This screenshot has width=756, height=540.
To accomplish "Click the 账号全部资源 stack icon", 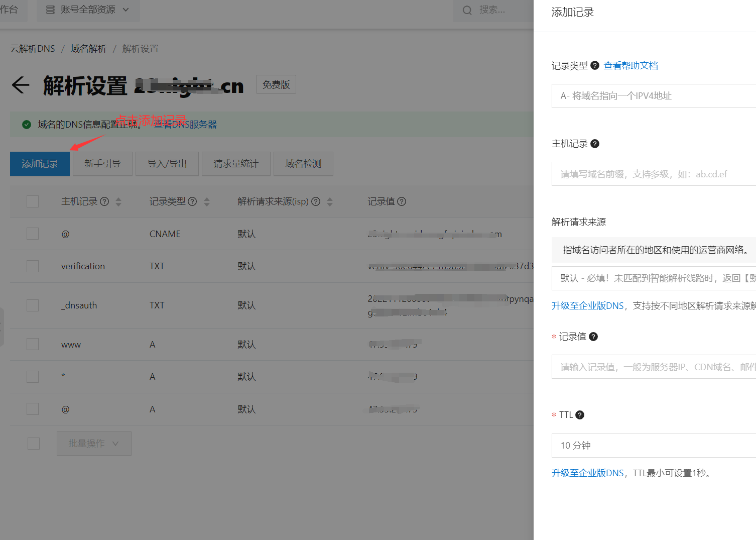I will [50, 10].
